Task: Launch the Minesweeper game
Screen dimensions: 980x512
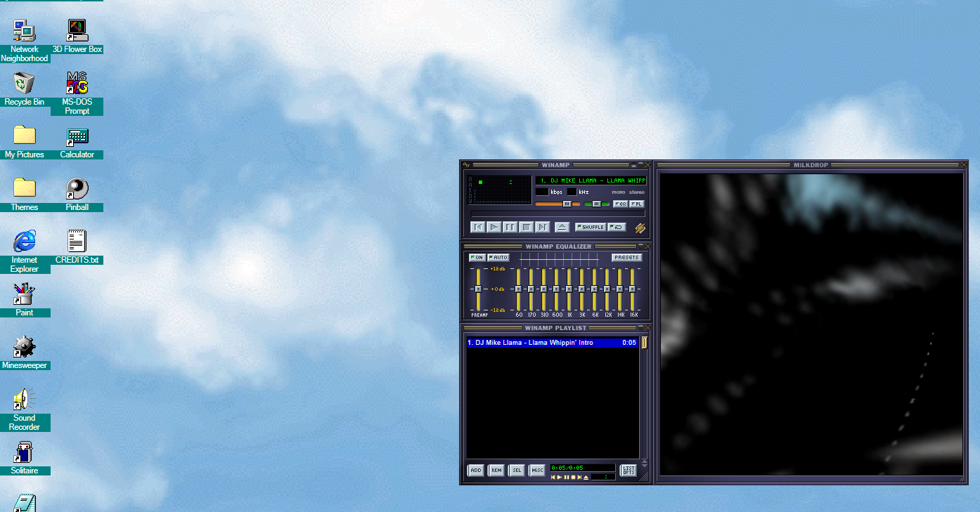Action: [x=25, y=353]
